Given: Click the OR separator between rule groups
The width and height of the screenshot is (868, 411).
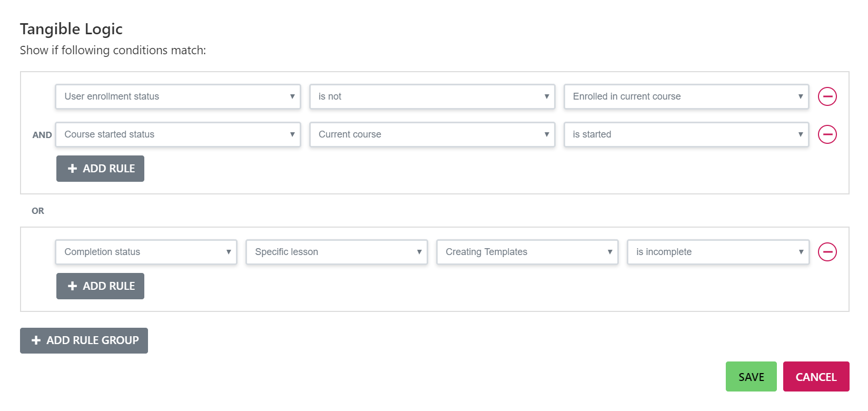Looking at the screenshot, I should (x=38, y=211).
